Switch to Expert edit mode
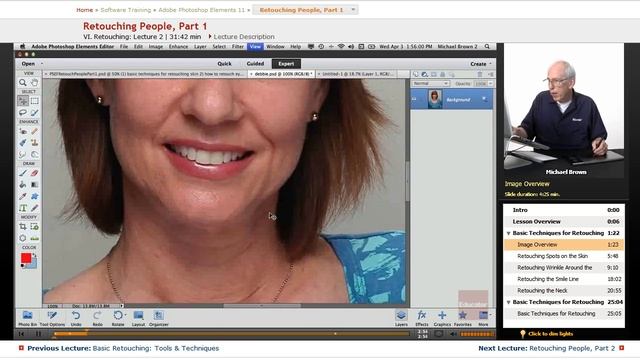Screen dimensions: 640x360 286,64
